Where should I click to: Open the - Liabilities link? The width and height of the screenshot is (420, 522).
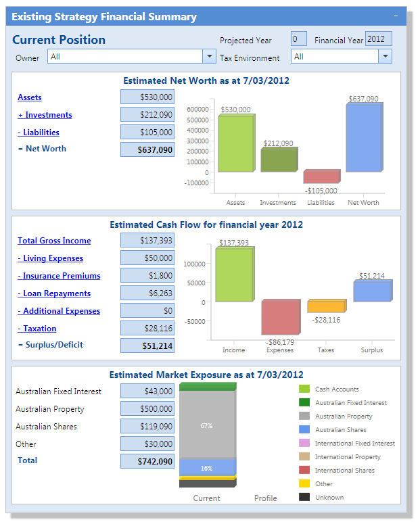click(39, 133)
